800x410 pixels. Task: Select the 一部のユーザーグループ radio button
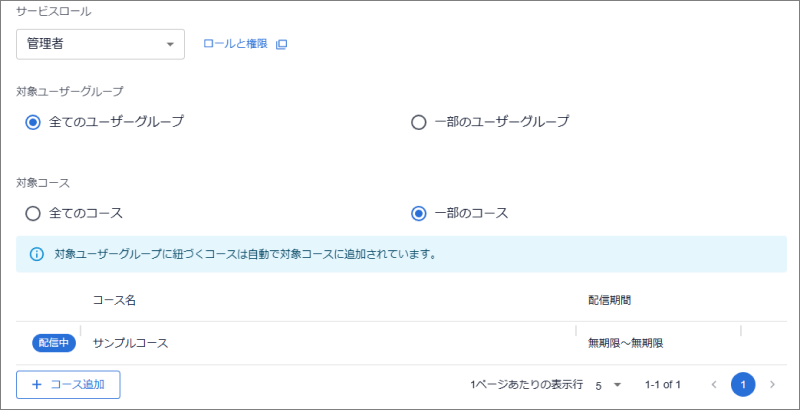pyautogui.click(x=419, y=122)
